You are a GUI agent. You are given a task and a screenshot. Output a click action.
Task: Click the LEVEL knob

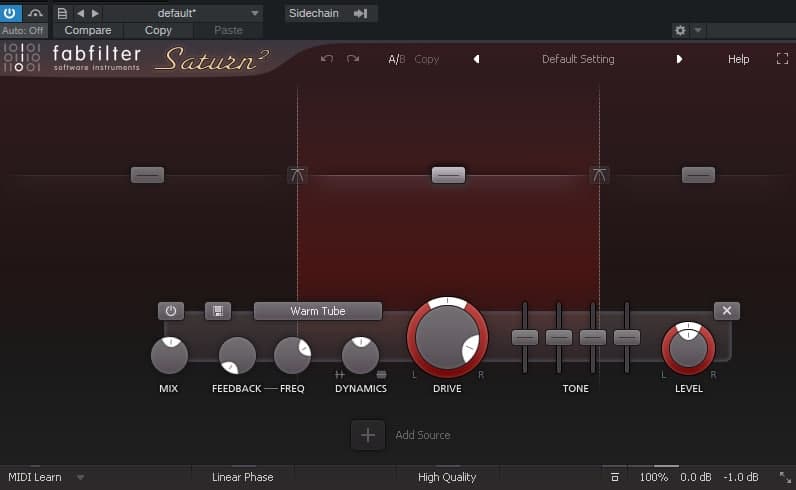(688, 348)
